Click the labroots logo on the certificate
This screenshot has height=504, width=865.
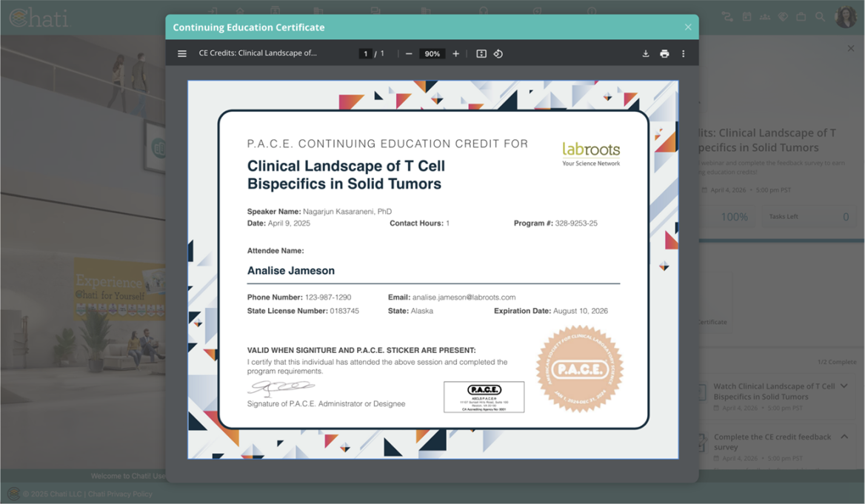[x=591, y=154]
